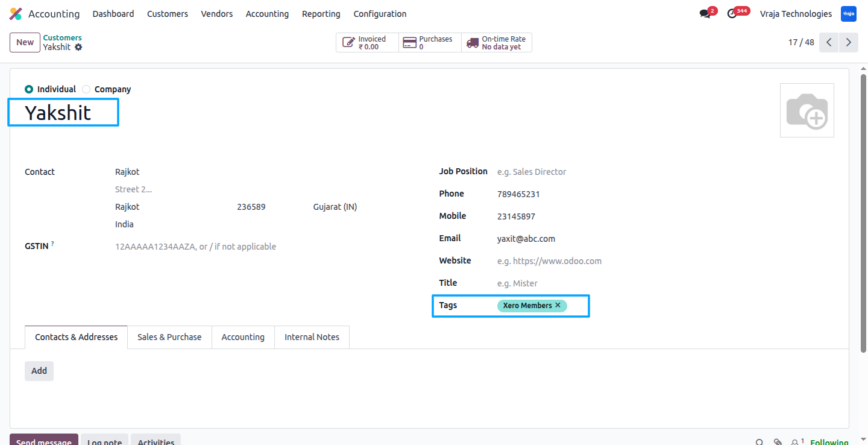
Task: Switch to the Sales & Purchase tab
Action: coord(169,337)
